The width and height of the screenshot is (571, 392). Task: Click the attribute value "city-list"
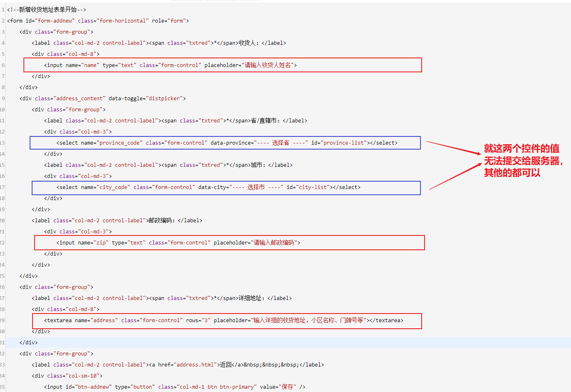coord(313,187)
